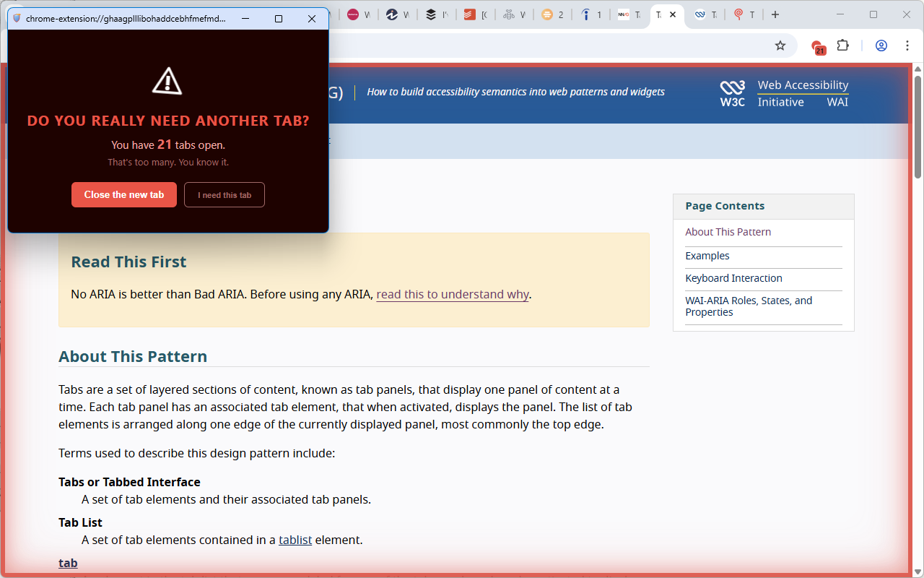Go to 'WAI-ARIA Roles, States, and Properties'
This screenshot has width=924, height=578.
coord(749,306)
